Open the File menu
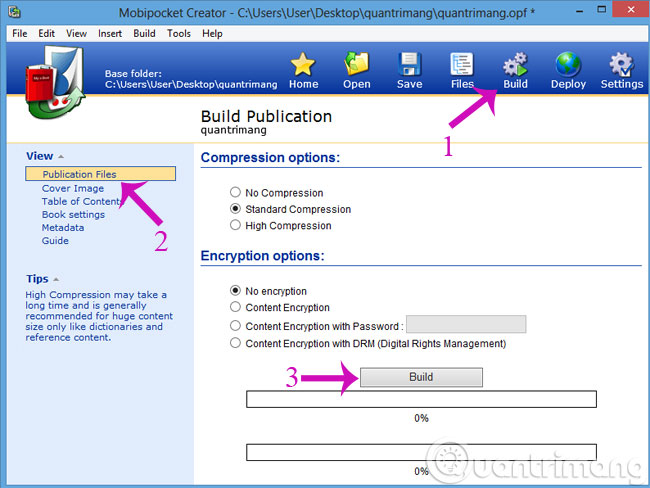Screen dimensions: 650x488 click(x=19, y=34)
